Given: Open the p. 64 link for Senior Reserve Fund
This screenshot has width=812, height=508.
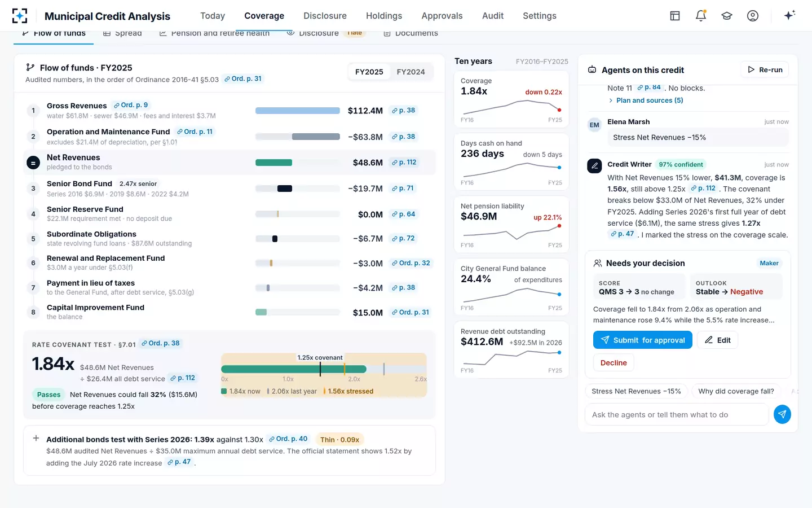Looking at the screenshot, I should (x=403, y=214).
